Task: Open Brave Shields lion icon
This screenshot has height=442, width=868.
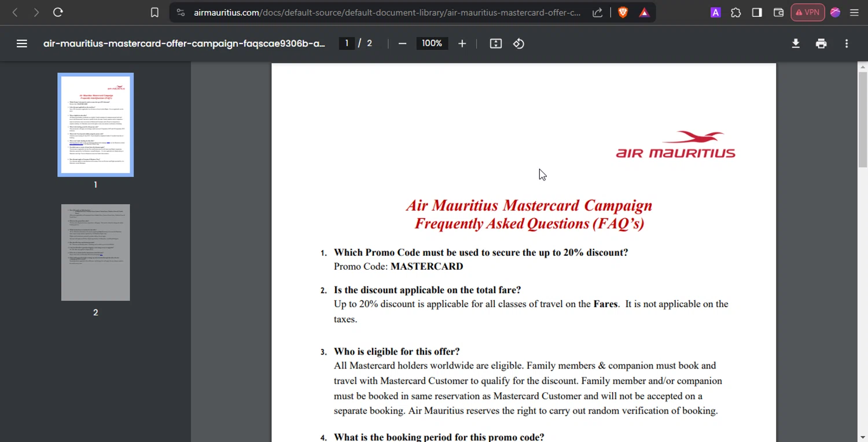Action: 623,12
